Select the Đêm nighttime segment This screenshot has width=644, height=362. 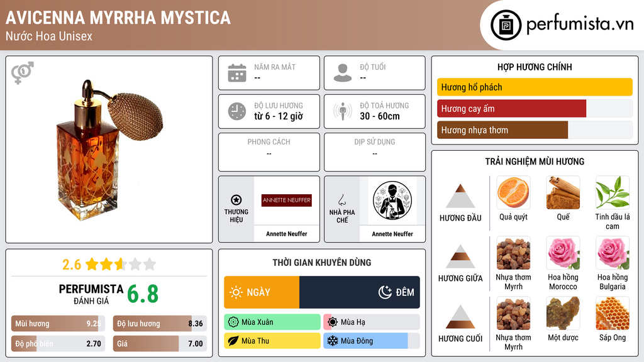[360, 292]
